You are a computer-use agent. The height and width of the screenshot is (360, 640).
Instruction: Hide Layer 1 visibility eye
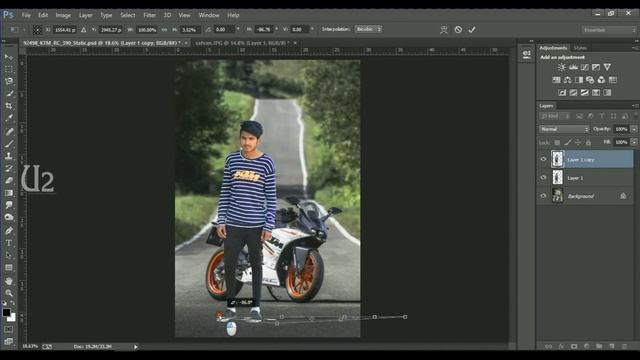(x=543, y=178)
